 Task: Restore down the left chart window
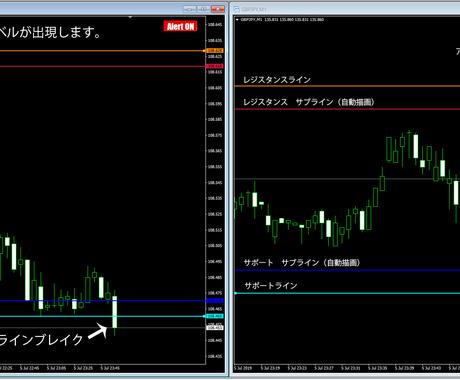203,9
